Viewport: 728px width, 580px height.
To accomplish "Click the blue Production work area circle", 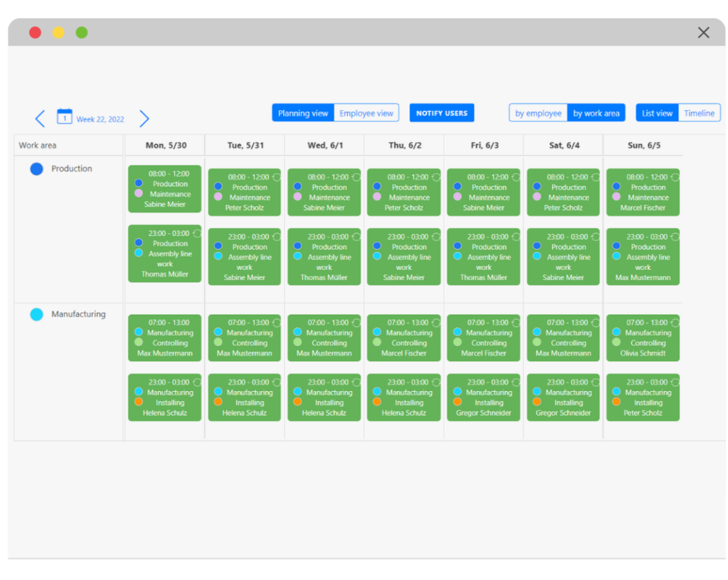I will coord(37,169).
